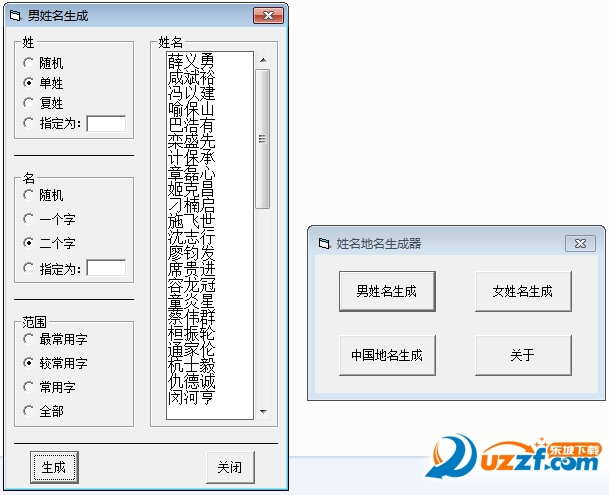
Task: Select the name 姬克昌 in the list
Action: (x=191, y=189)
